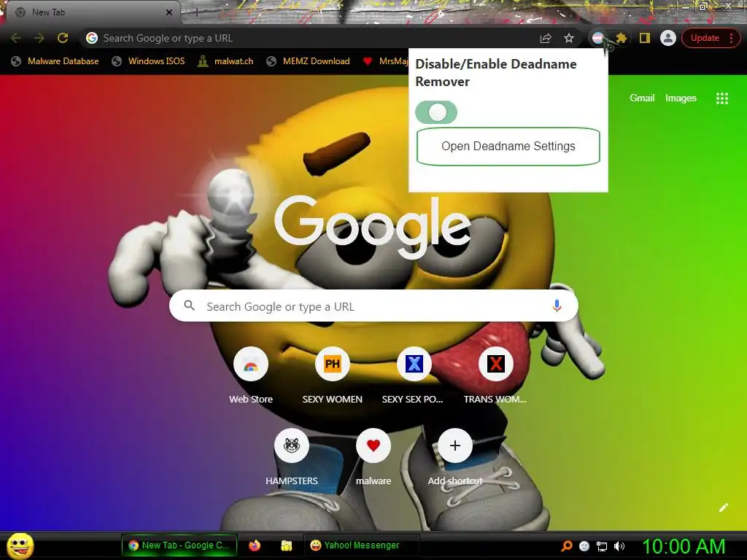Go forward with the forward arrow

coord(39,38)
